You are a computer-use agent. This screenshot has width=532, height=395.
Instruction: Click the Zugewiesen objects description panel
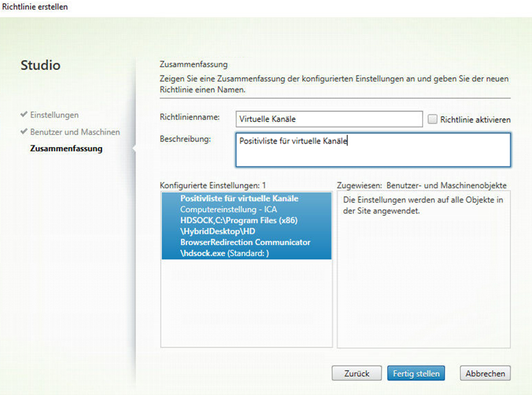423,274
